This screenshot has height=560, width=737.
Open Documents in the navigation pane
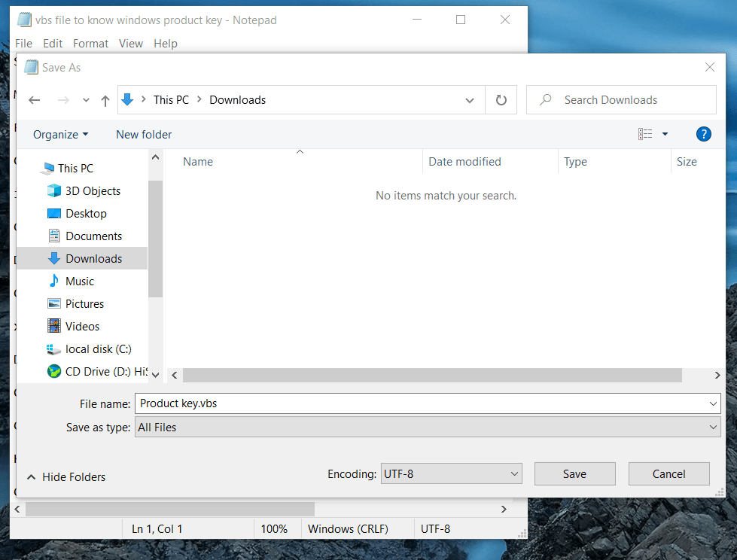(93, 236)
